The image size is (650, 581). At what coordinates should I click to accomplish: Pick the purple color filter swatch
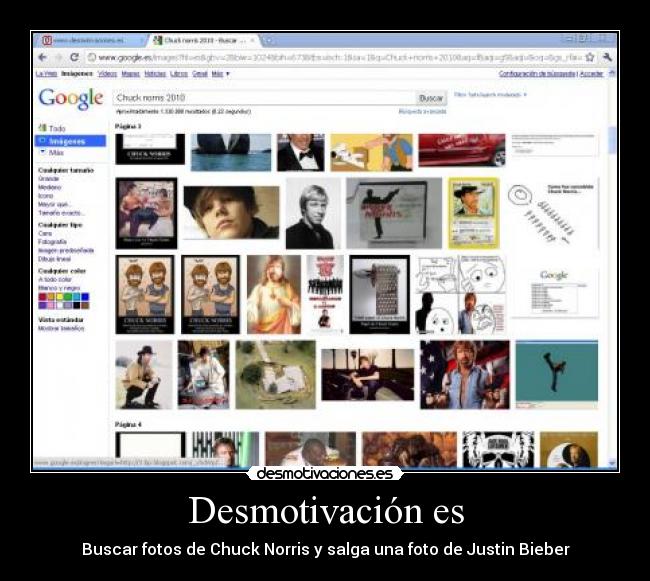pyautogui.click(x=42, y=305)
